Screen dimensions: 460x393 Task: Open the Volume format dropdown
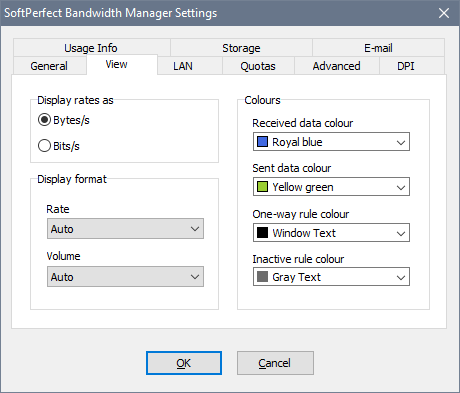tap(125, 277)
